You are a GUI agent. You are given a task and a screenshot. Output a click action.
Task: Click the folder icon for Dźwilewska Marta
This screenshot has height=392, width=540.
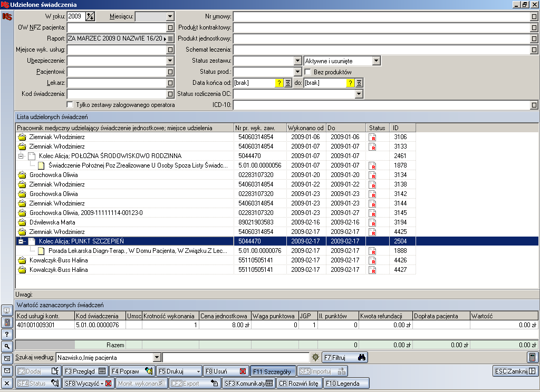pos(22,222)
